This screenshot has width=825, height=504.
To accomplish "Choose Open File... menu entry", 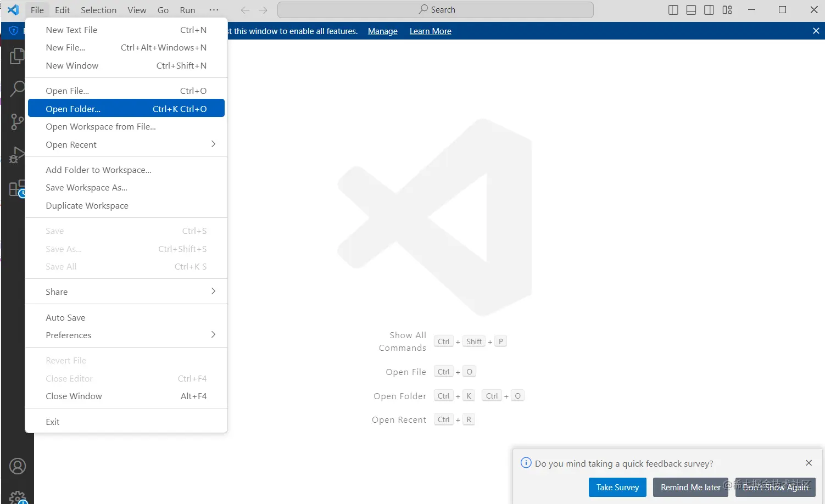I will tap(126, 91).
